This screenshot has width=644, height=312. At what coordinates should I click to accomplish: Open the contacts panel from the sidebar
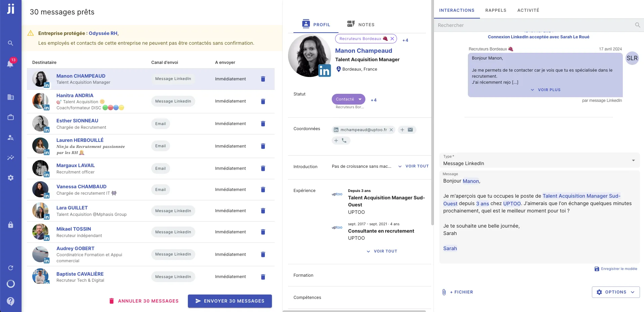[10, 138]
